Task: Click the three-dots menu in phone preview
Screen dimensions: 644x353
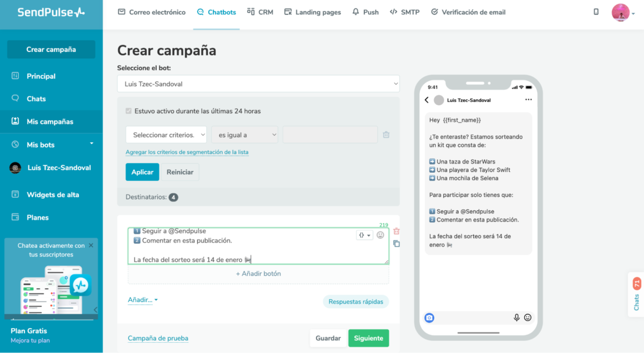Action: click(529, 100)
